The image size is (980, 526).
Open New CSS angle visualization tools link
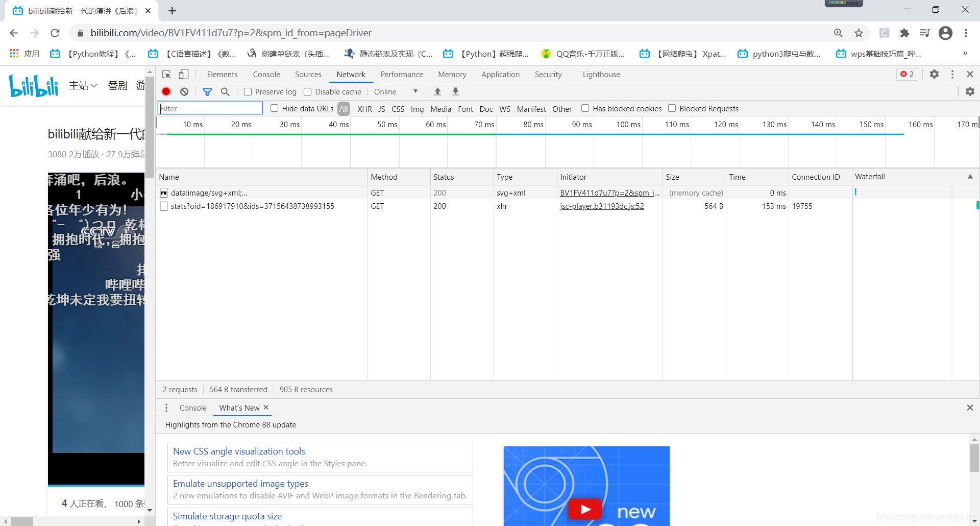click(x=239, y=451)
